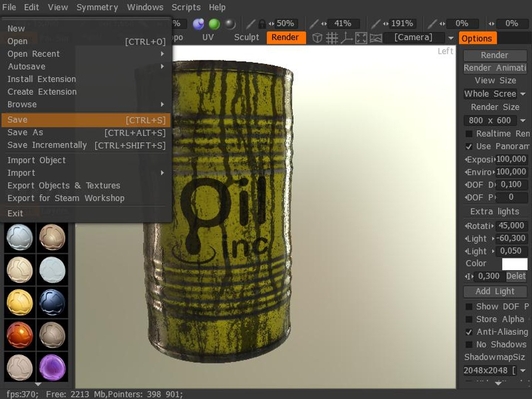Uncheck the Use Panorama checkbox

[x=469, y=147]
